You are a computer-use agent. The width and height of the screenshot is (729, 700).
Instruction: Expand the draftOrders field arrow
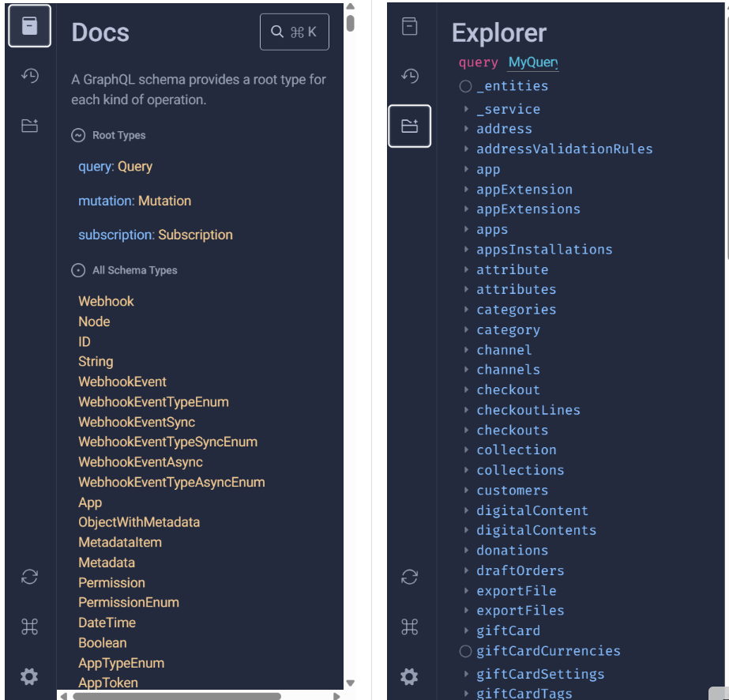coord(467,570)
